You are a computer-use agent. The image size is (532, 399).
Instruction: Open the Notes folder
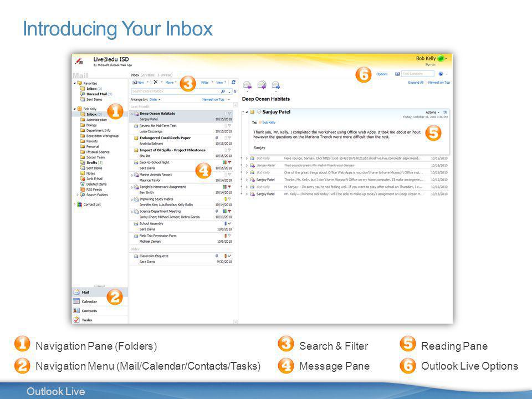tap(88, 173)
